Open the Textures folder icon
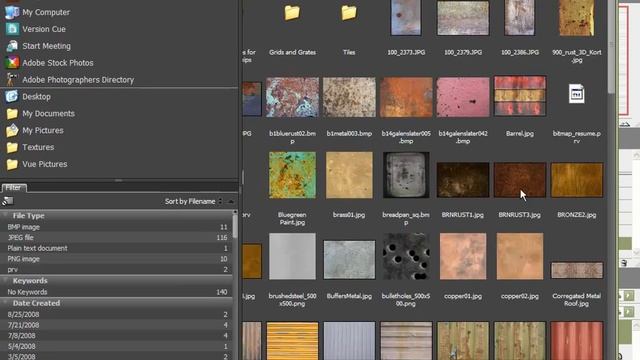Screen dimensions: 640x360 click(x=12, y=147)
